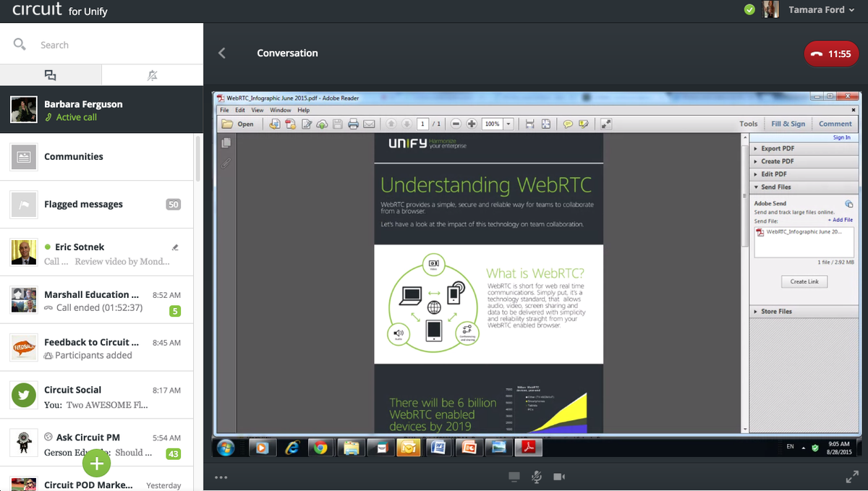Start a new conversation with the green plus
This screenshot has height=491, width=868.
(96, 463)
